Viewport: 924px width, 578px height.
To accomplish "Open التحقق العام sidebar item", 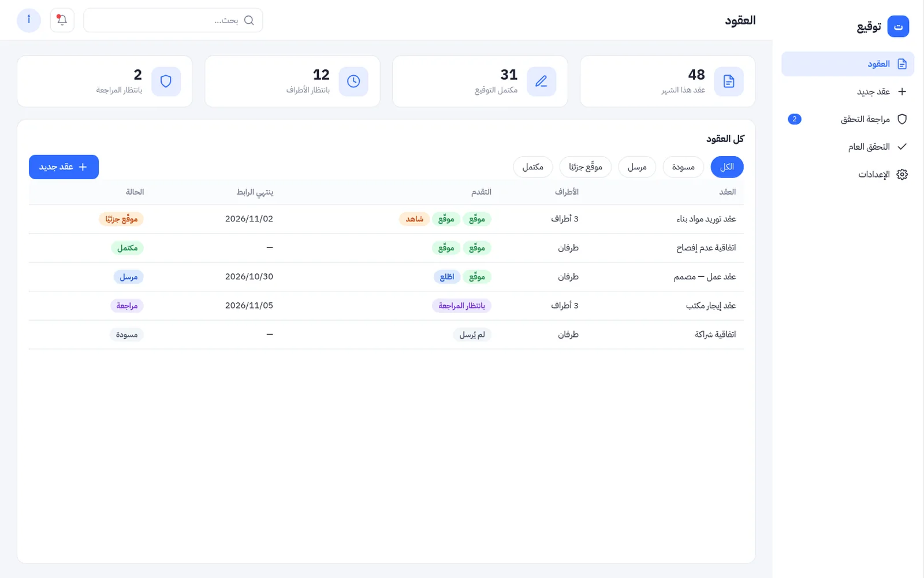I will coord(848,147).
